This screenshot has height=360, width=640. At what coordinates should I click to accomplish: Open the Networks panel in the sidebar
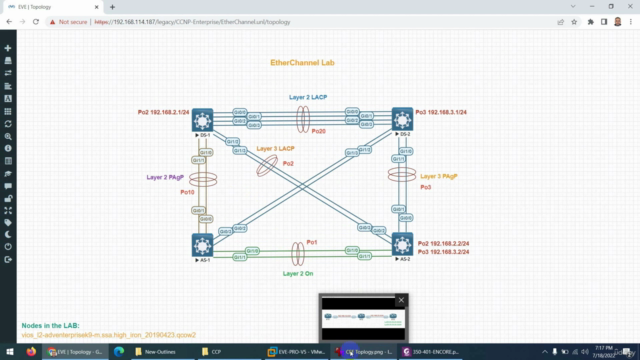(x=8, y=73)
